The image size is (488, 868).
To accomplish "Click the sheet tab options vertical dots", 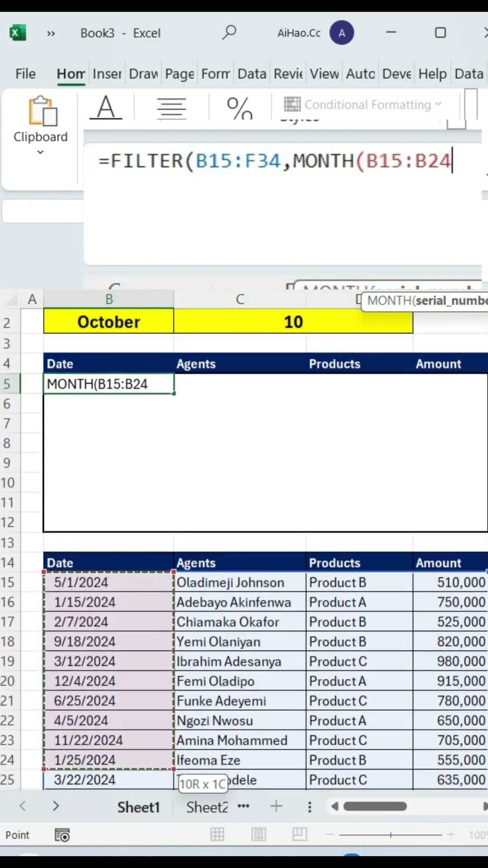I will point(310,807).
